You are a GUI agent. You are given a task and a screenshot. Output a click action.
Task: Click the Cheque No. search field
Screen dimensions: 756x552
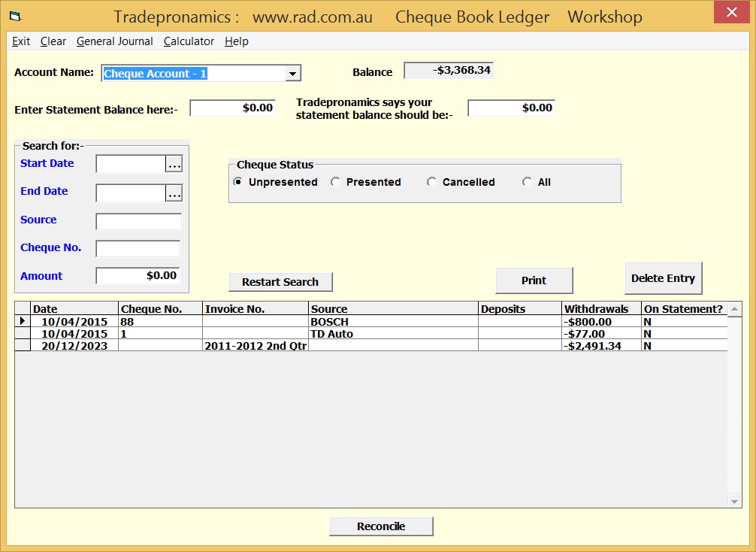point(138,248)
